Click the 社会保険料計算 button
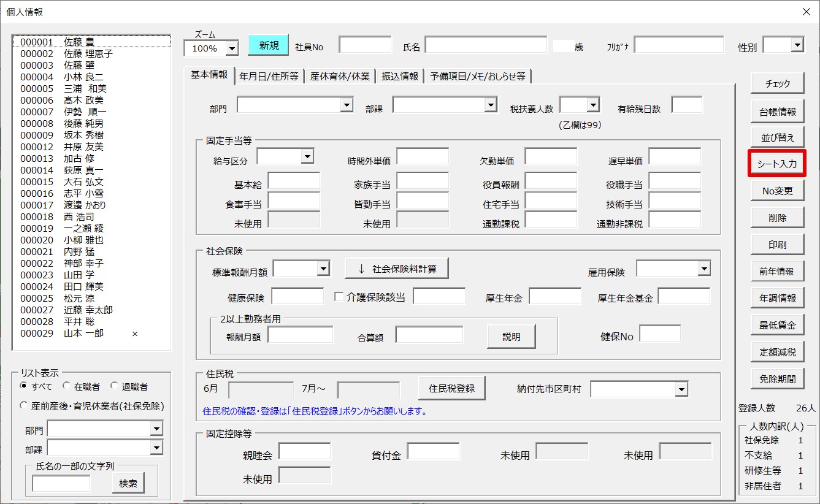Image resolution: width=820 pixels, height=504 pixels. pos(396,269)
